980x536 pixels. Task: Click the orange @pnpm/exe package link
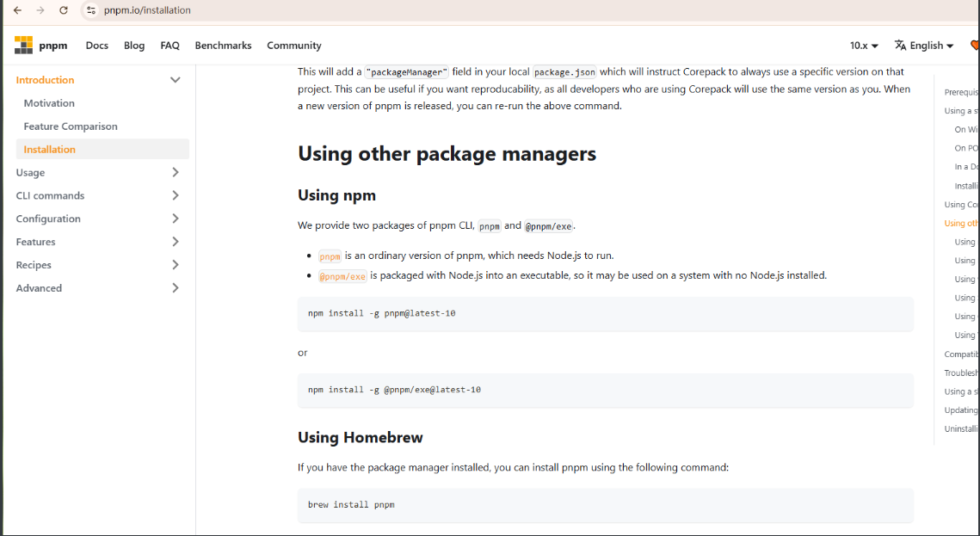point(342,276)
